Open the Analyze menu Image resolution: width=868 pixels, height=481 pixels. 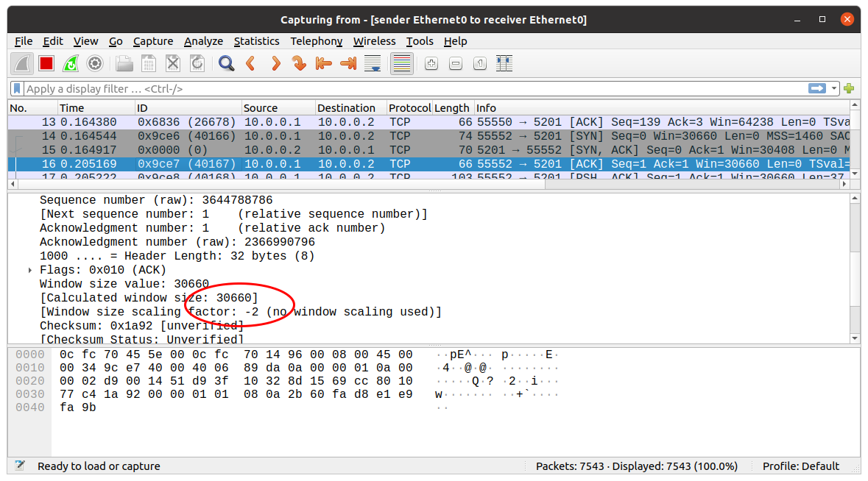coord(203,41)
